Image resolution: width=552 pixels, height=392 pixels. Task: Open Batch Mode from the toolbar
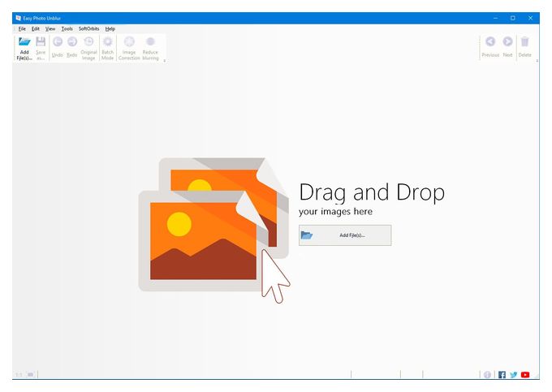[108, 48]
